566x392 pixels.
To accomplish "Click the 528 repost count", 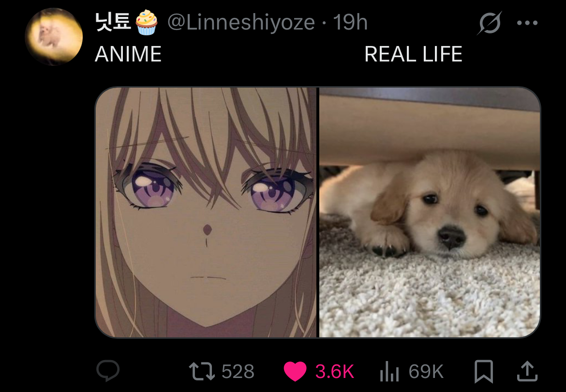I will (238, 371).
